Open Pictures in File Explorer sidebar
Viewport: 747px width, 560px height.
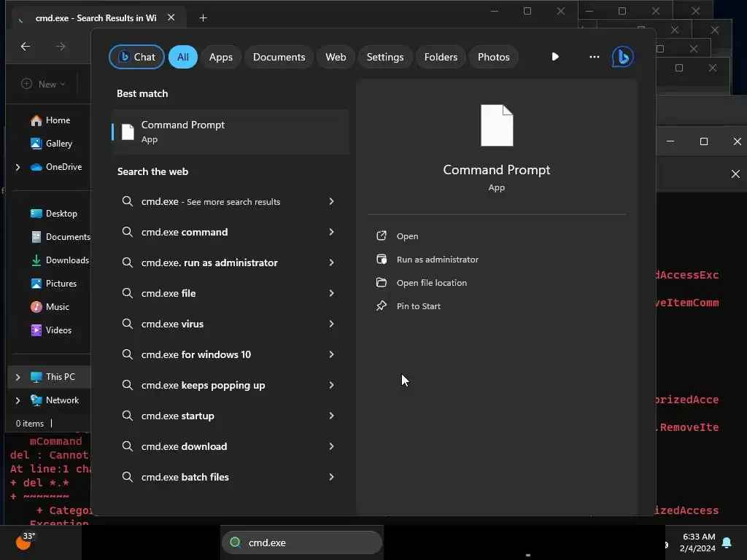[x=53, y=284]
